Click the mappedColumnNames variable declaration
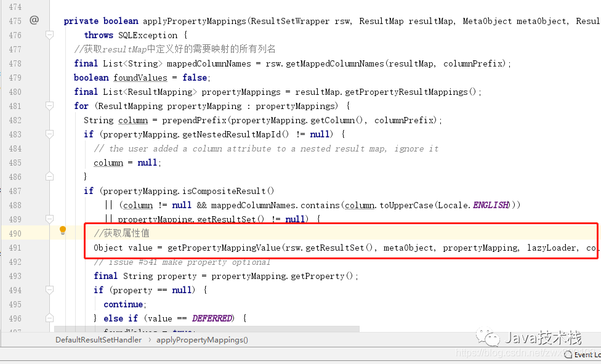The width and height of the screenshot is (601, 364). coord(209,63)
